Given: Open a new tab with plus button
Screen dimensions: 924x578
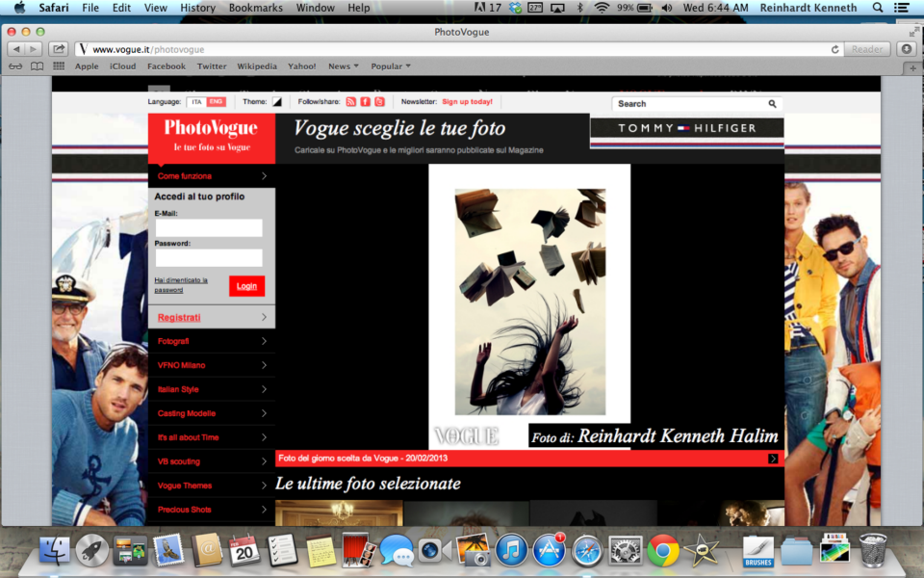Looking at the screenshot, I should click(x=912, y=68).
